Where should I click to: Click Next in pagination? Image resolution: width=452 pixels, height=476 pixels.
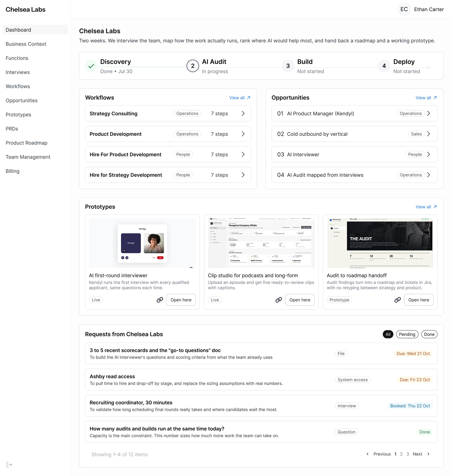coord(417,454)
